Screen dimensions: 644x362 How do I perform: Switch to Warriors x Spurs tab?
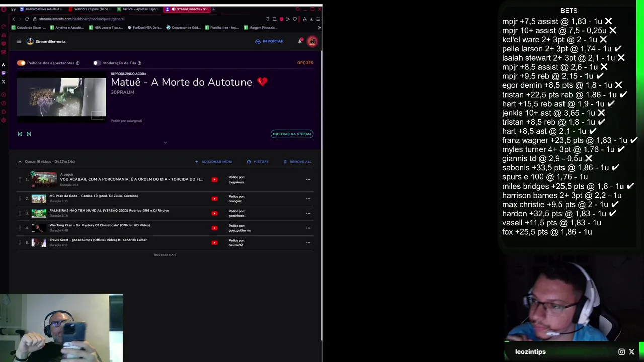pos(90,9)
